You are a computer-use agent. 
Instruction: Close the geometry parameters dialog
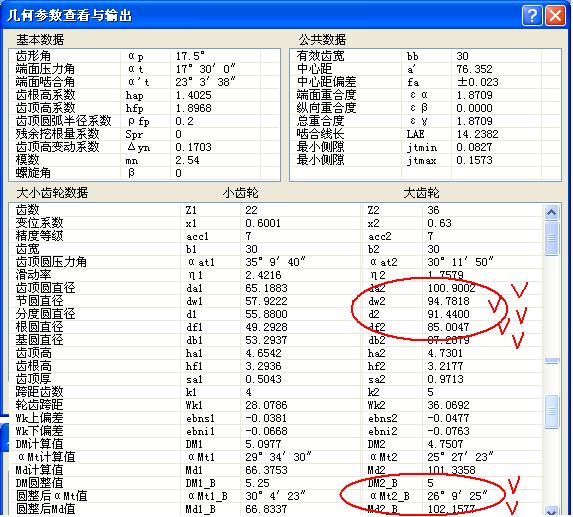tap(555, 16)
